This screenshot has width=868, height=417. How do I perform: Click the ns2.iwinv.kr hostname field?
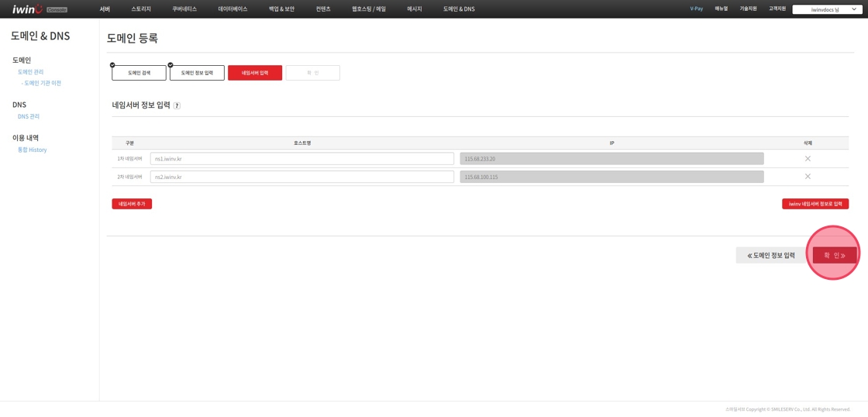pos(301,177)
